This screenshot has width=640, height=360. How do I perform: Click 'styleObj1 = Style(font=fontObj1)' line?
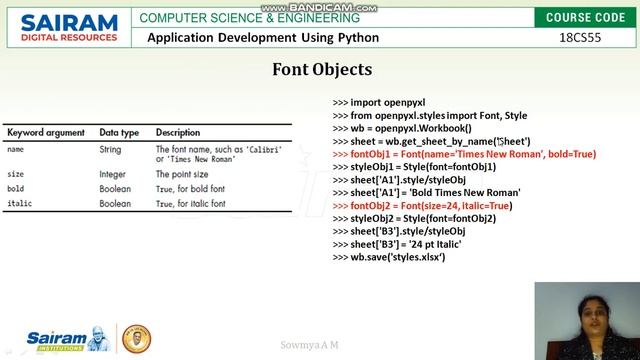(x=414, y=167)
